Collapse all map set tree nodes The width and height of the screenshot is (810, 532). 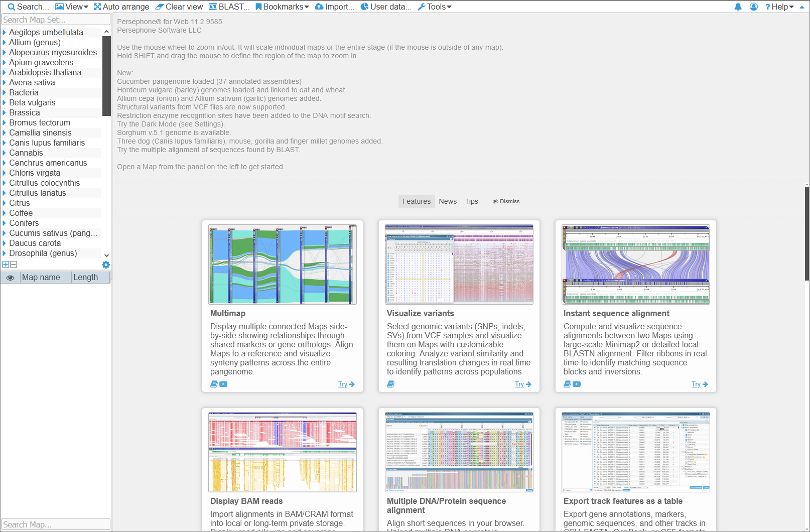pos(14,264)
